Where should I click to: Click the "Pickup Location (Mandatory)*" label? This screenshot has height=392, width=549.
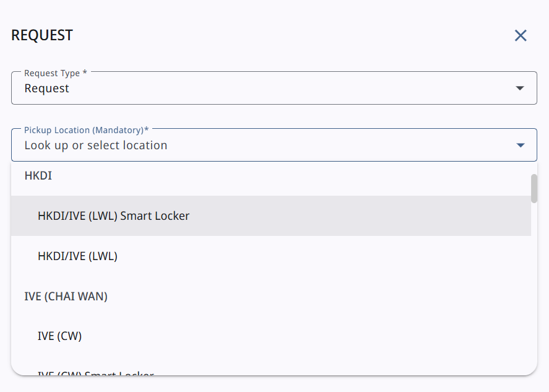coord(87,130)
